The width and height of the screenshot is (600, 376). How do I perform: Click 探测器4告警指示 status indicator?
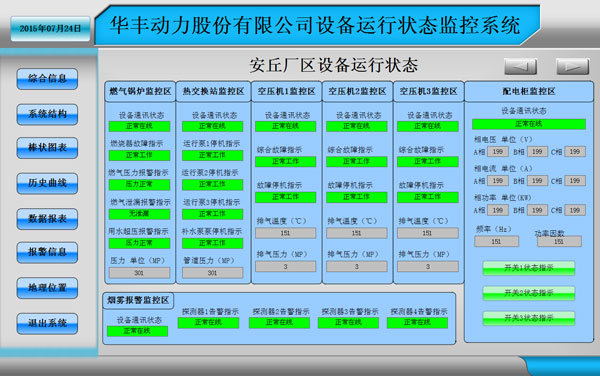click(417, 323)
